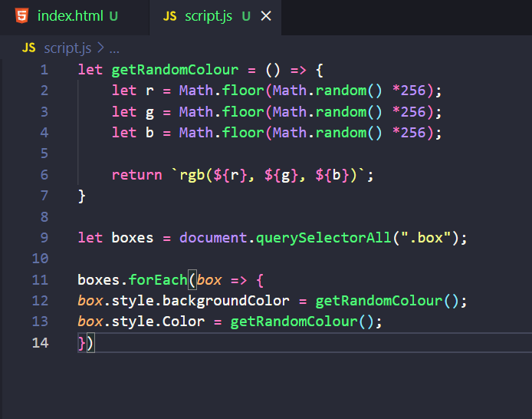The width and height of the screenshot is (532, 419).
Task: Click the document keyword on line 9
Action: tap(213, 238)
